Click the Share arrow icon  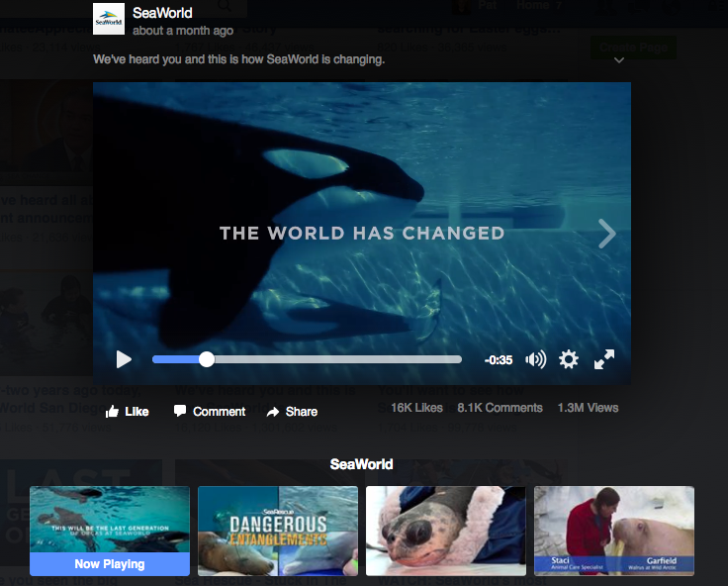click(273, 412)
